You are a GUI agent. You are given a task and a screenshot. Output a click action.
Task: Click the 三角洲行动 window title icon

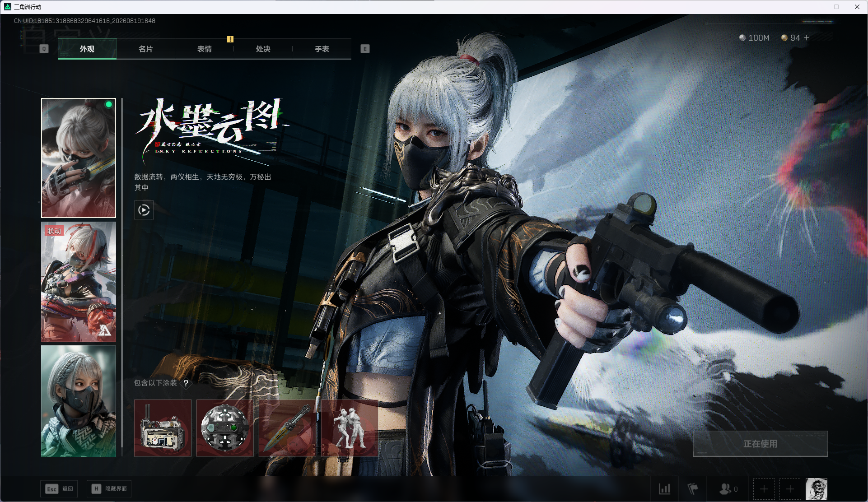coord(7,7)
